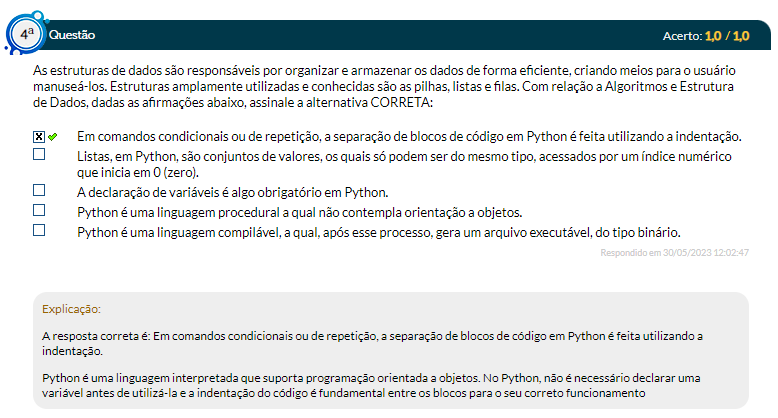Click the green correct-answer checkmark
The image size is (778, 418).
pyautogui.click(x=53, y=136)
